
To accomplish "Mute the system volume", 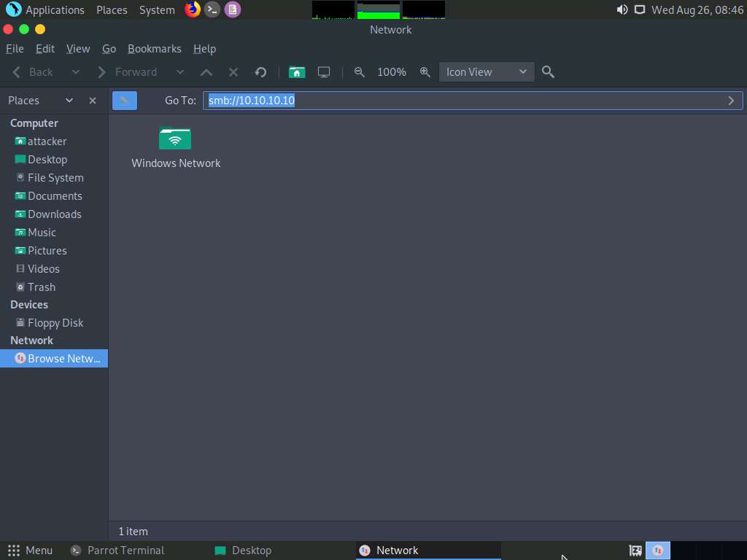I will pyautogui.click(x=622, y=9).
